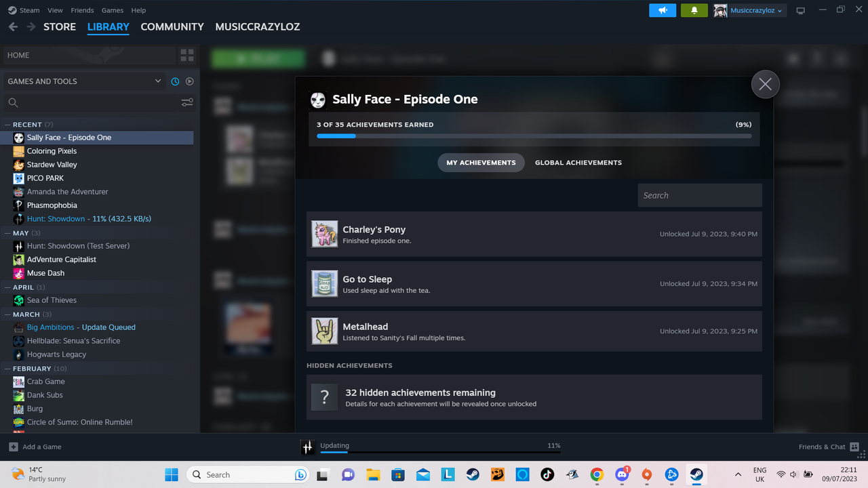Click the taskbar Search box
The height and width of the screenshot is (488, 868).
point(248,474)
